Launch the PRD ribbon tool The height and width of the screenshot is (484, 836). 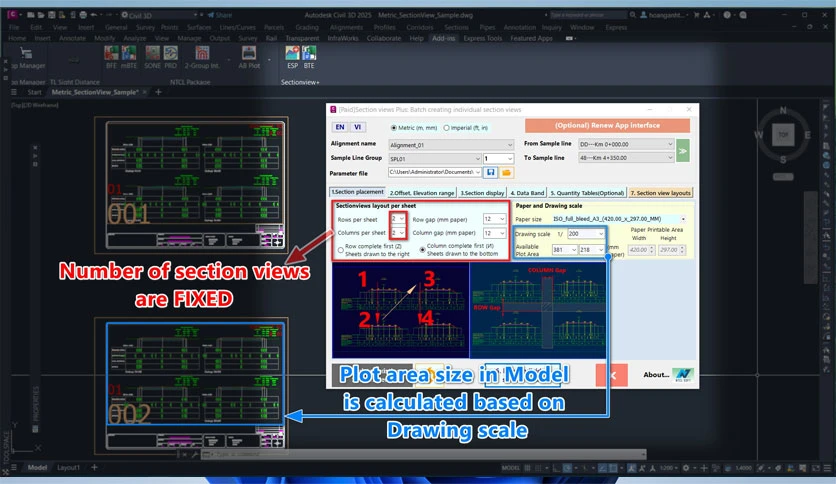pos(171,57)
